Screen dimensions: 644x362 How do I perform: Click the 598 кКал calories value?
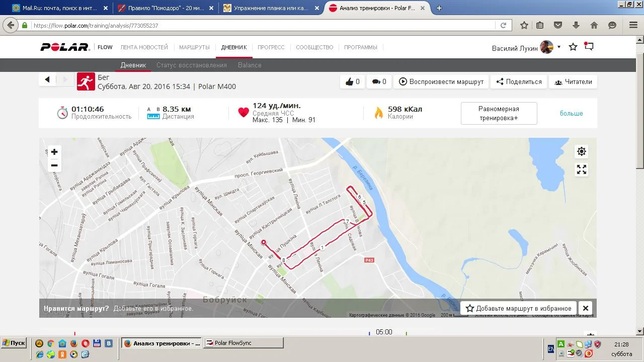point(405,109)
